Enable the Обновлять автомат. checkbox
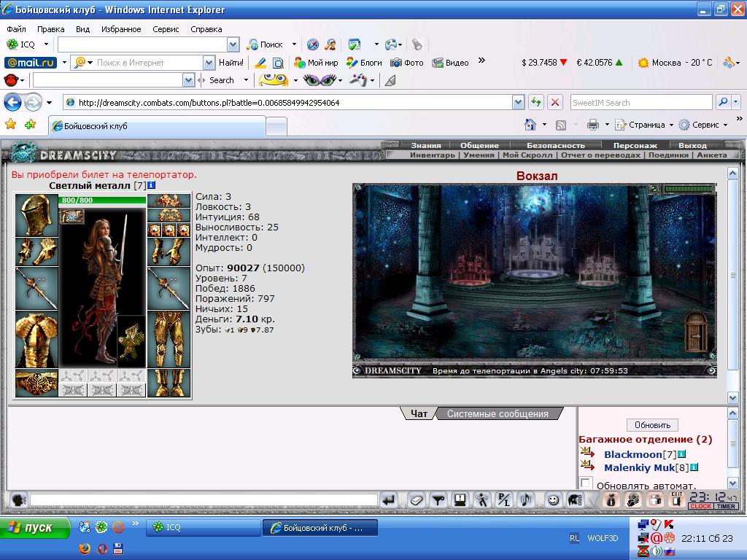Viewport: 747px width, 560px height. point(586,483)
